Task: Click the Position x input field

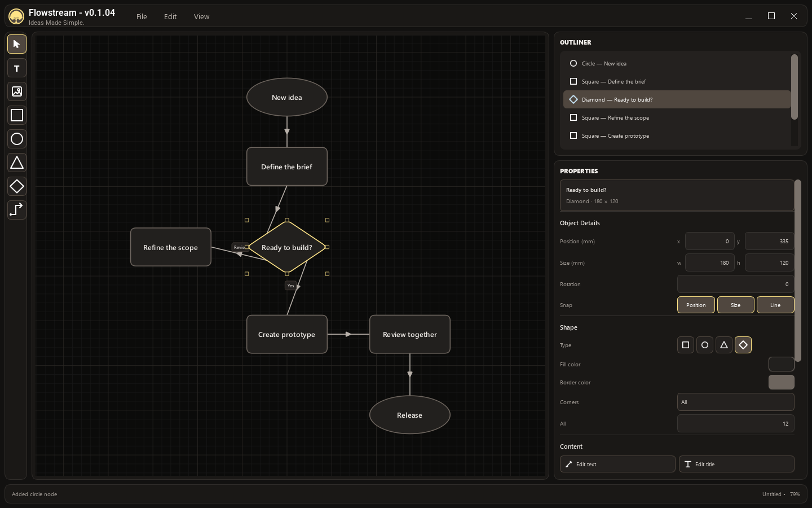Action: (x=709, y=241)
